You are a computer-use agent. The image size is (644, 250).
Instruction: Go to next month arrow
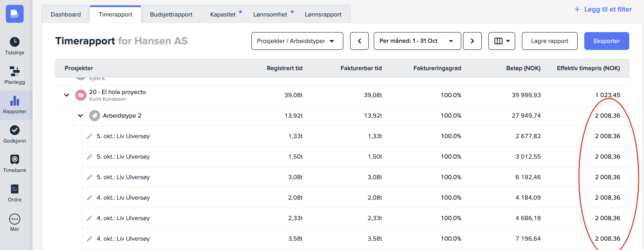click(x=472, y=41)
